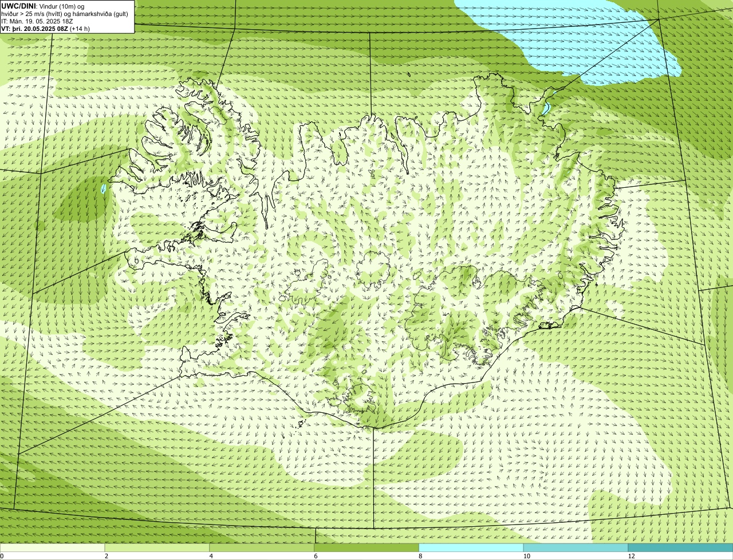Image resolution: width=733 pixels, height=560 pixels.
Task: Click the colorbar tick label "2"
Action: (107, 556)
